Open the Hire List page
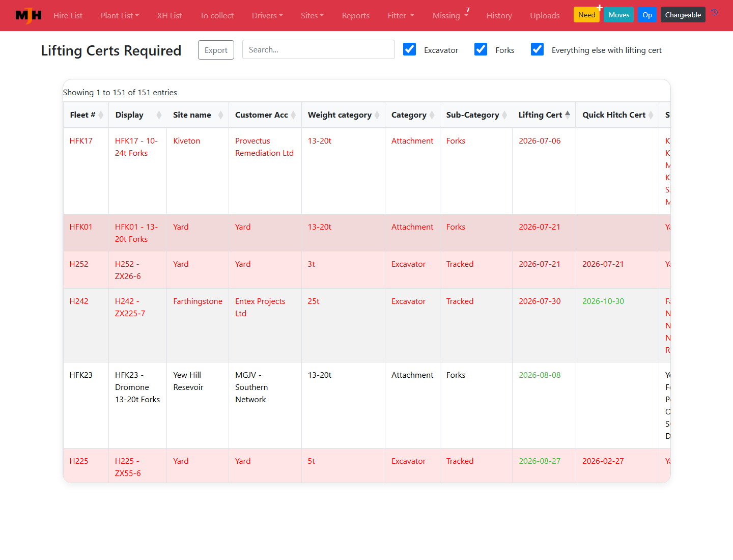This screenshot has width=733, height=560. click(x=68, y=16)
